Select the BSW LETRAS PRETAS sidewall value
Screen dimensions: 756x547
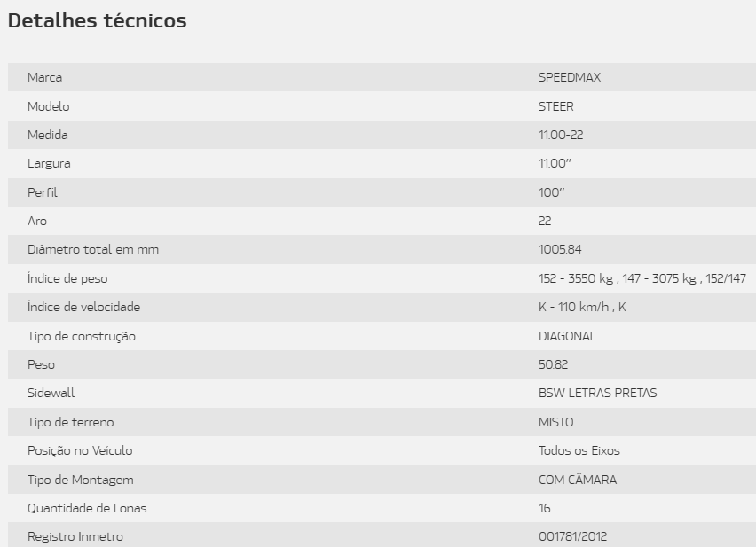(598, 393)
